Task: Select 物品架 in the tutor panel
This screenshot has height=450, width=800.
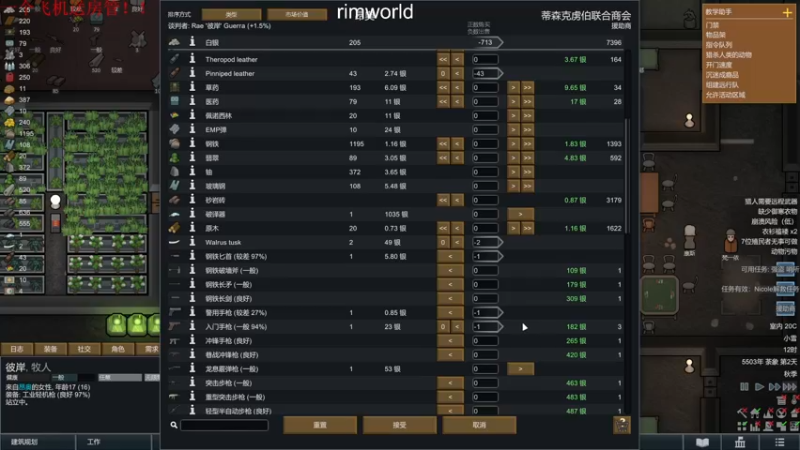Action: tap(716, 35)
